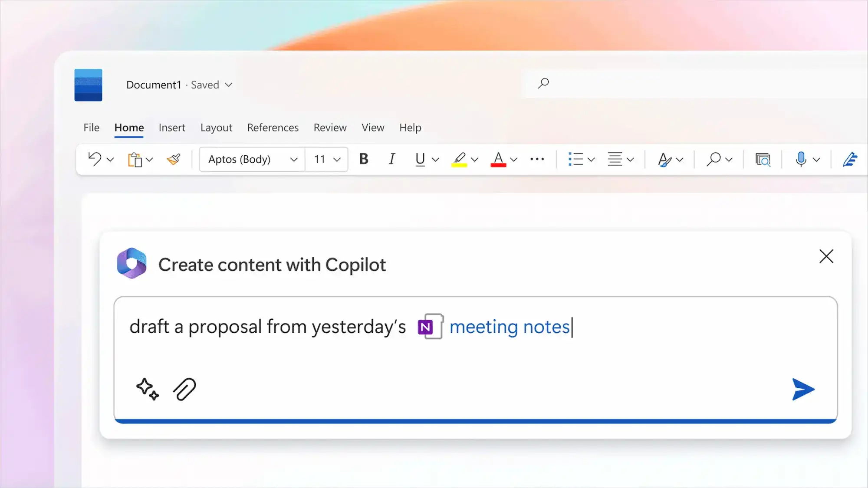Viewport: 868px width, 488px height.
Task: Toggle Italic formatting
Action: click(x=392, y=159)
